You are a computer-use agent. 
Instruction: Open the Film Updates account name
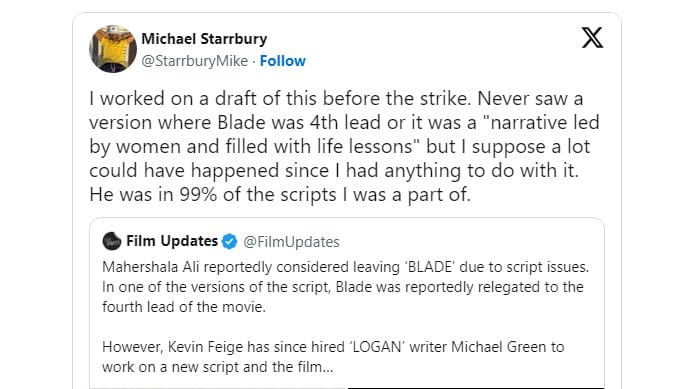(172, 241)
